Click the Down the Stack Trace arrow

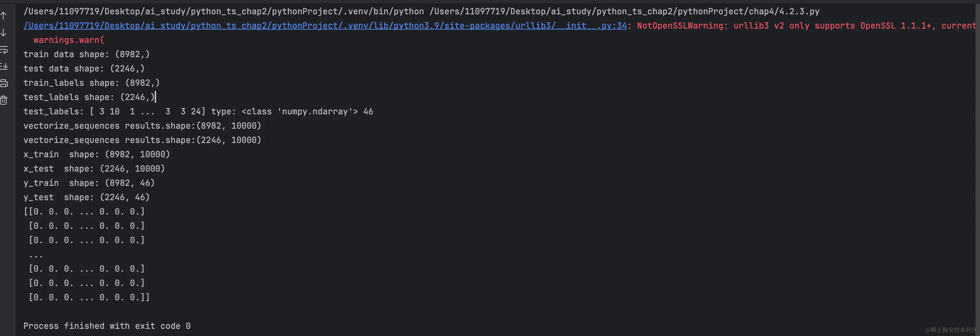4,33
